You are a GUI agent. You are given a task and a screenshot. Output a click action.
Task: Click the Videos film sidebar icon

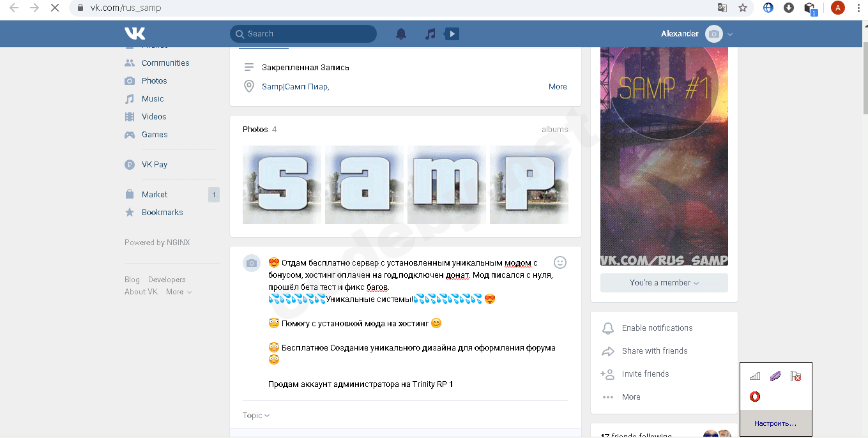click(x=130, y=117)
